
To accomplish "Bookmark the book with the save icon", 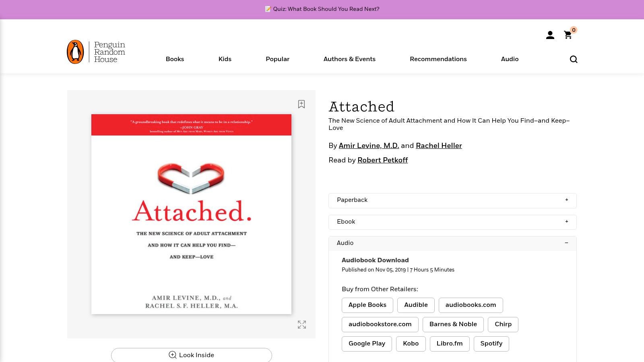I will point(301,104).
